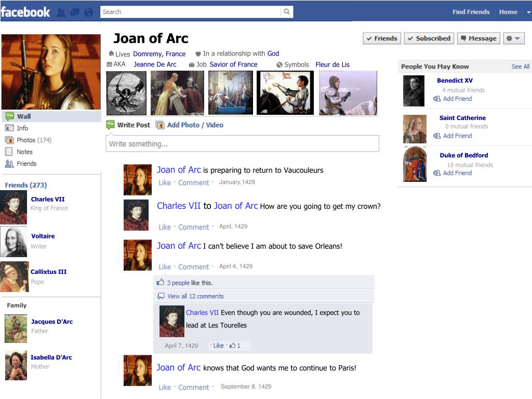532x399 pixels.
Task: Click the Write Post icon
Action: point(110,125)
